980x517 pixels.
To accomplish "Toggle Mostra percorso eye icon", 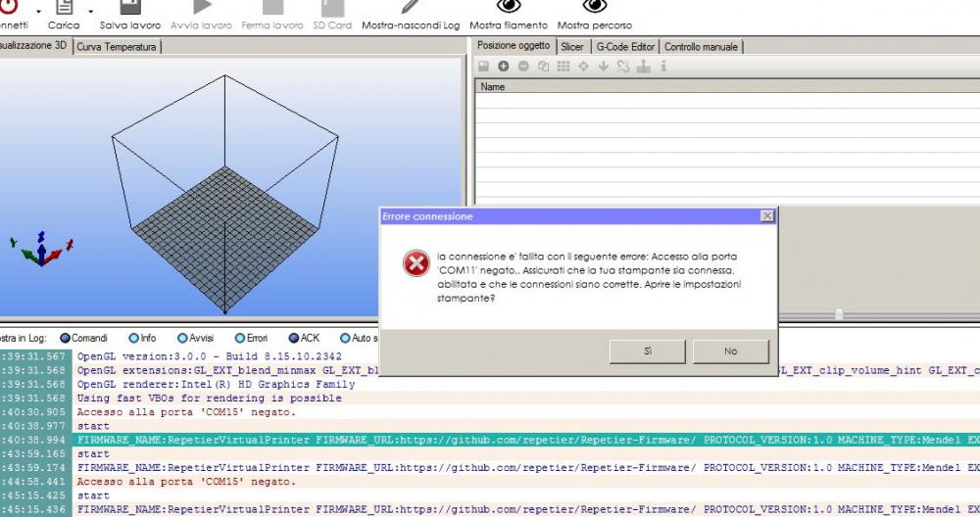I will click(x=595, y=6).
